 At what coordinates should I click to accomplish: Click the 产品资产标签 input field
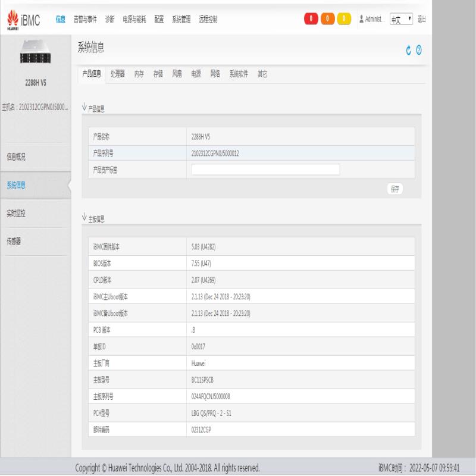(265, 170)
